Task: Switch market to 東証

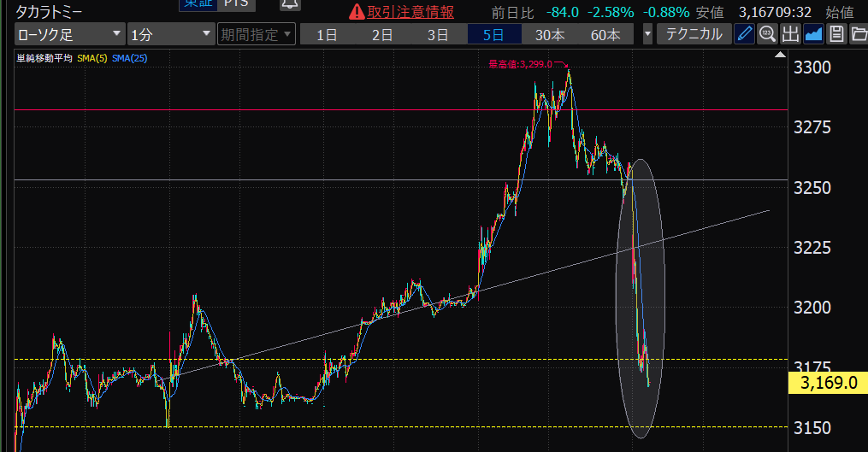Action: click(196, 4)
